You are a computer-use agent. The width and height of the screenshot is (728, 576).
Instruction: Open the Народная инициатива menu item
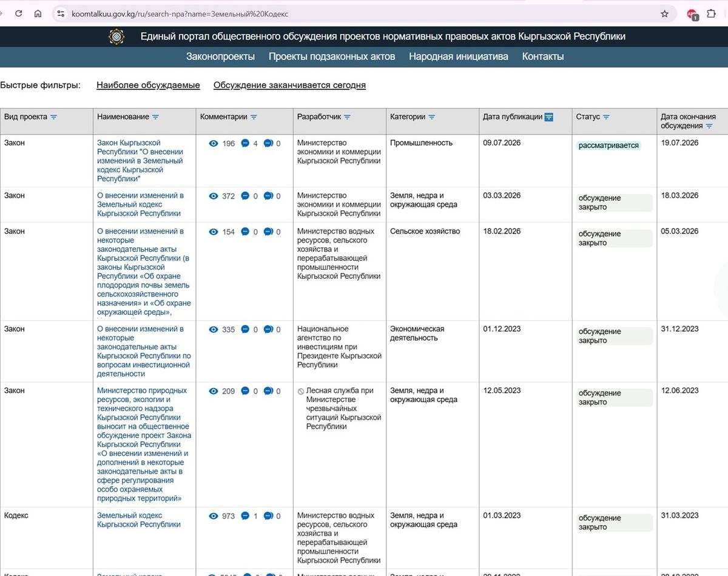[459, 56]
